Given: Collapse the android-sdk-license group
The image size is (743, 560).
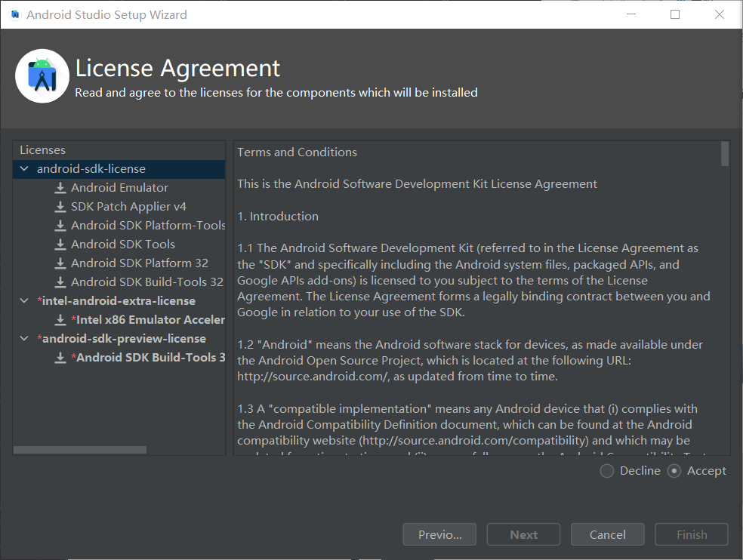Looking at the screenshot, I should (x=24, y=168).
